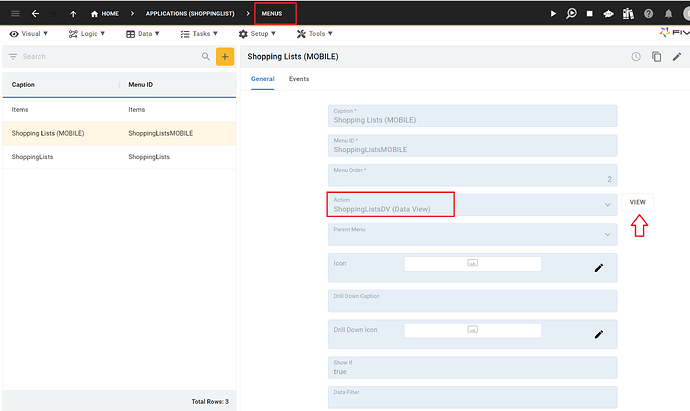690x411 pixels.
Task: Switch to the Events tab
Action: pos(299,79)
